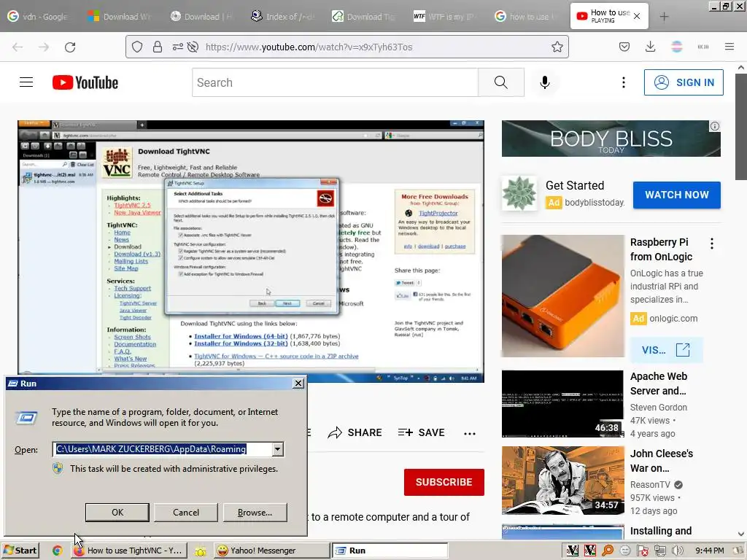
Task: Expand the Run dialog Open dropdown arrow
Action: click(277, 449)
